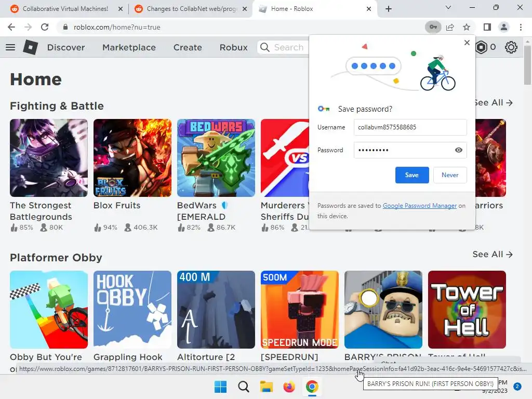Open the Google Password Manager link
This screenshot has width=532, height=399.
coord(420,206)
